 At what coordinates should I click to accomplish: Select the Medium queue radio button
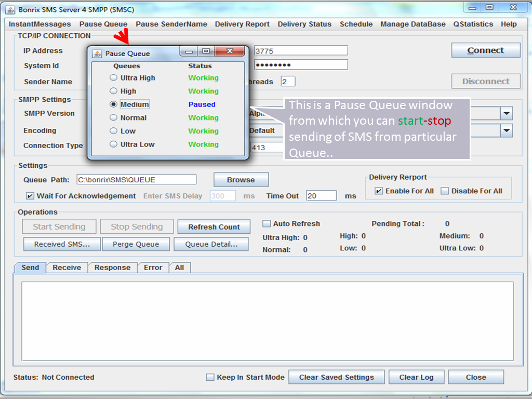pos(113,104)
